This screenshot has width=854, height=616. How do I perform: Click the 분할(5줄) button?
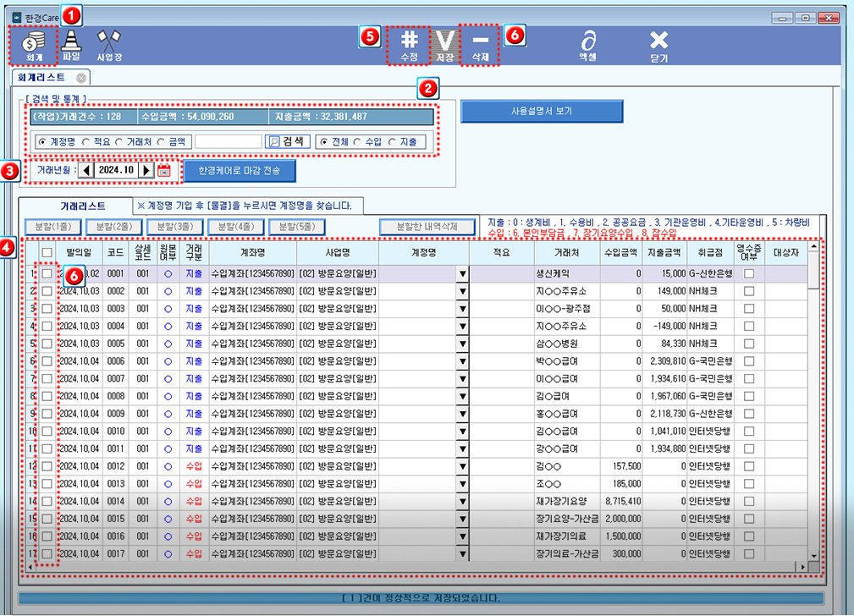coord(297,227)
